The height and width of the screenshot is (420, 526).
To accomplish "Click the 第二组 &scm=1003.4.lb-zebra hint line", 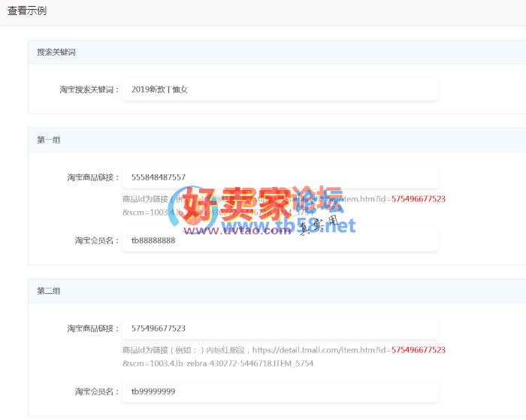I will 218,364.
